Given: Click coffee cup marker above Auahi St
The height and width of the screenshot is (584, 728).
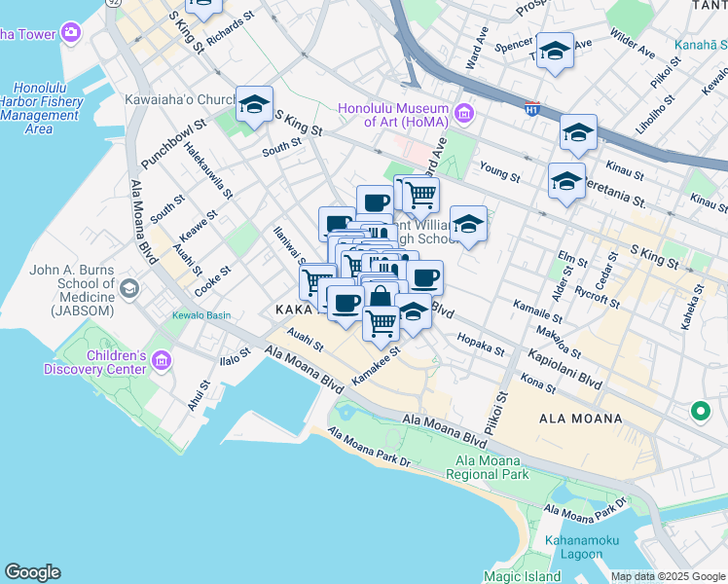Looking at the screenshot, I should pyautogui.click(x=346, y=305).
